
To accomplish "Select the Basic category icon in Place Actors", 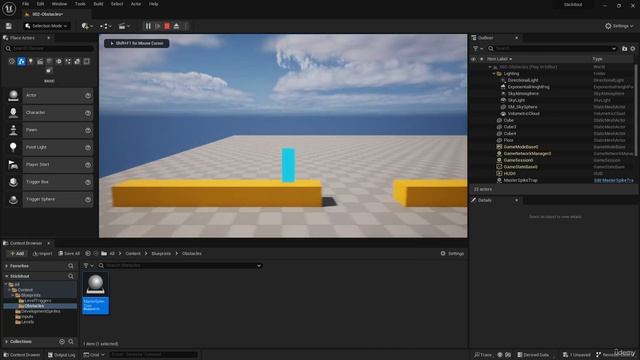I will (21, 61).
